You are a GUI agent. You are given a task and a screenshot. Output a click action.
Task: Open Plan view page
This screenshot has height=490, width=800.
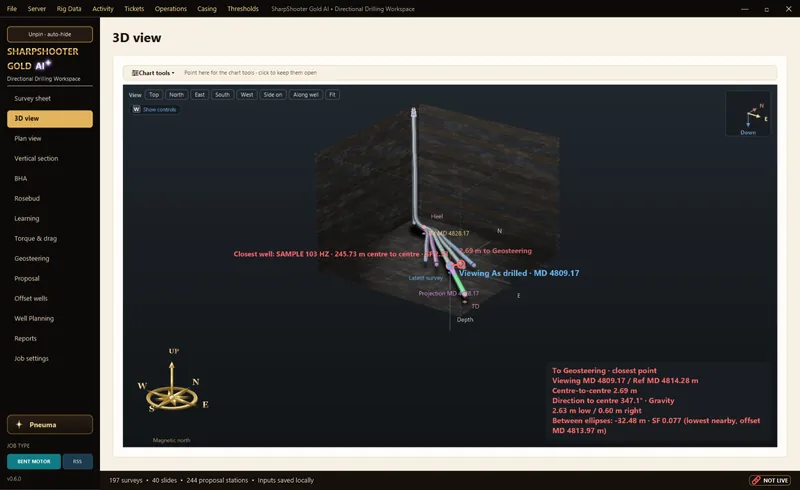pos(50,138)
